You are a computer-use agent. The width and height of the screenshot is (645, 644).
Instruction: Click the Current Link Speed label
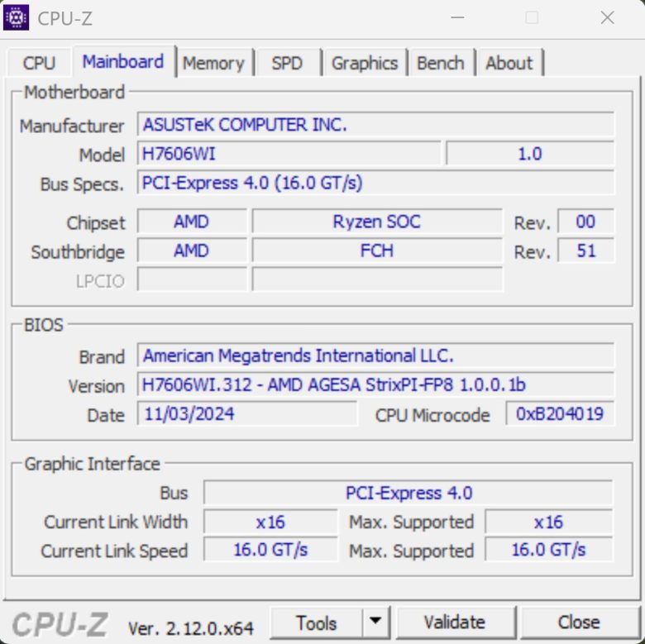click(114, 551)
